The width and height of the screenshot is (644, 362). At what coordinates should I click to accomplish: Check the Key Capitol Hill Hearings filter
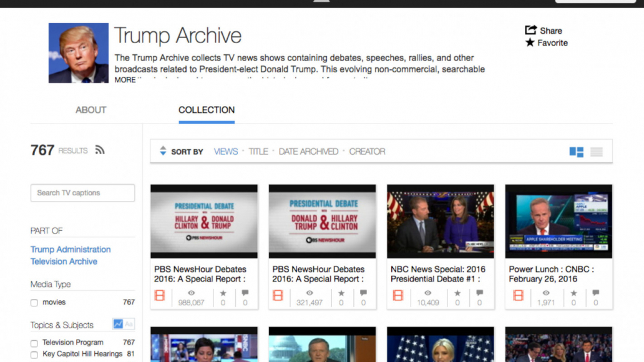click(x=34, y=355)
